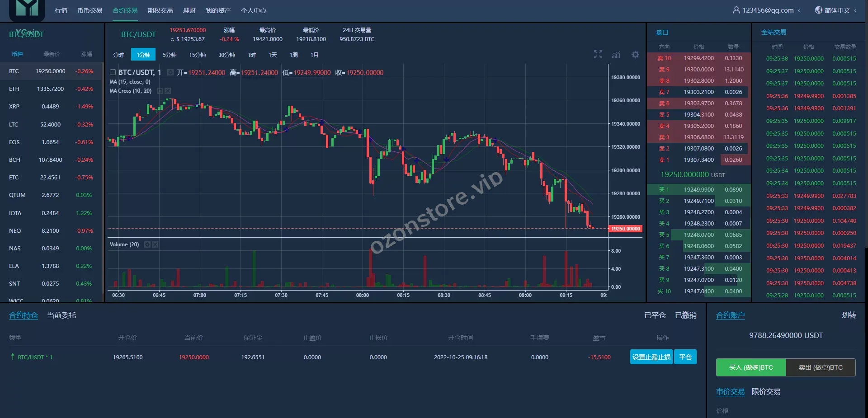Image resolution: width=868 pixels, height=418 pixels.
Task: Open chart settings gear icon
Action: click(x=635, y=55)
